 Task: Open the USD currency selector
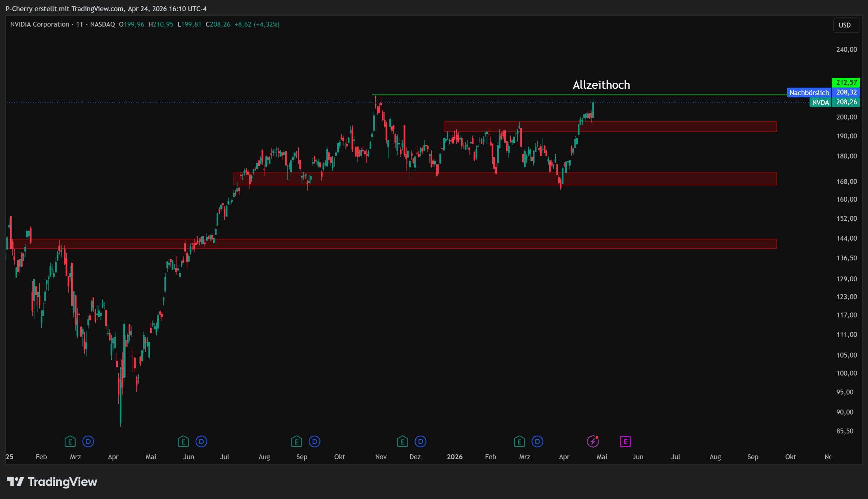click(846, 25)
